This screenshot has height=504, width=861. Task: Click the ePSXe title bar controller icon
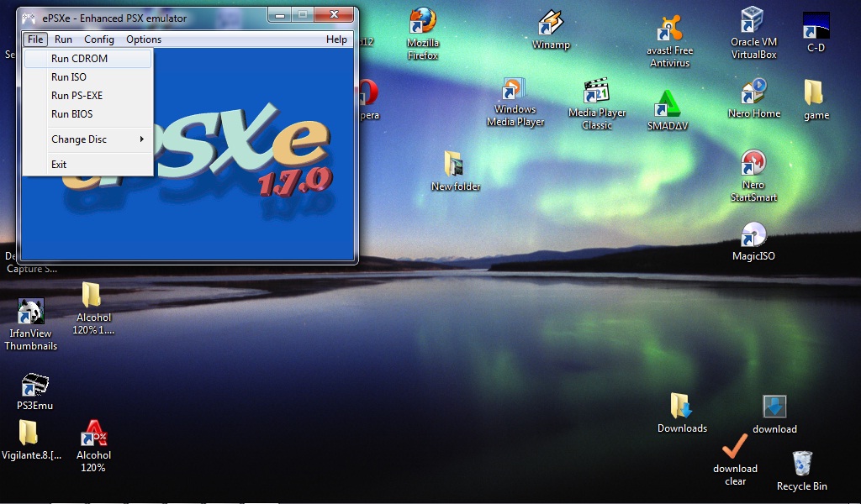(x=29, y=18)
